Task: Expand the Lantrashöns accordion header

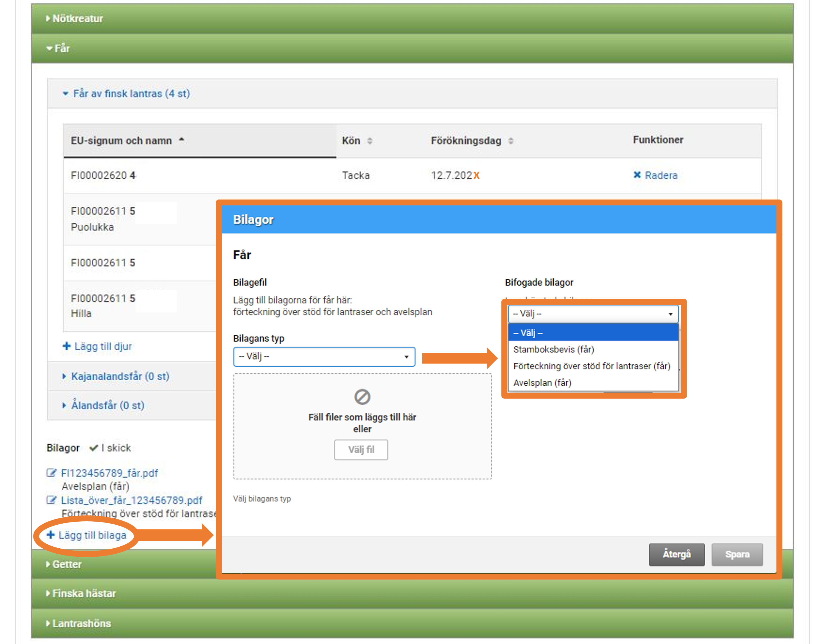Action: point(82,623)
